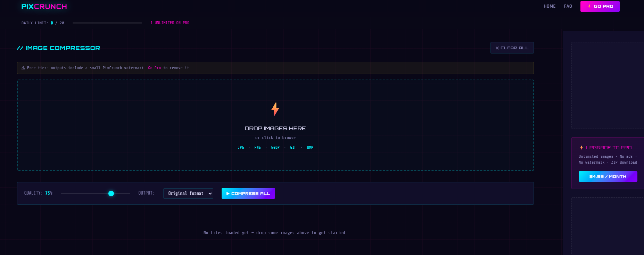The height and width of the screenshot is (255, 644).
Task: Click the Image Compressor heading
Action: pos(58,48)
